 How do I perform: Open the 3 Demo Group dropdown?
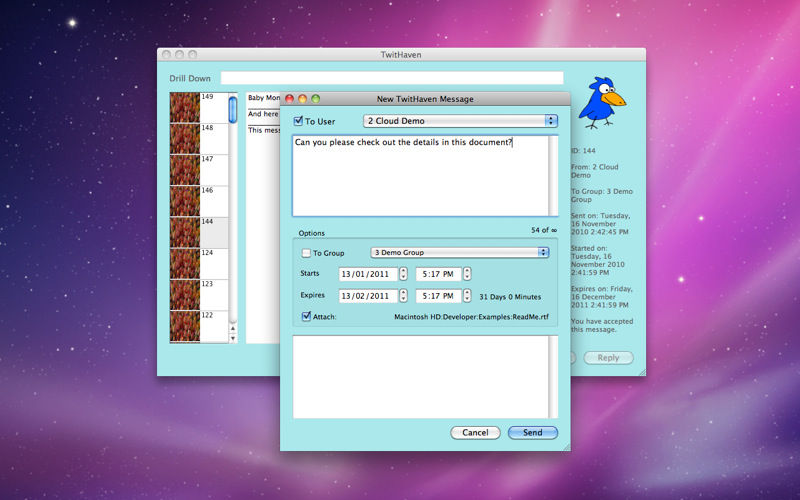pyautogui.click(x=460, y=253)
